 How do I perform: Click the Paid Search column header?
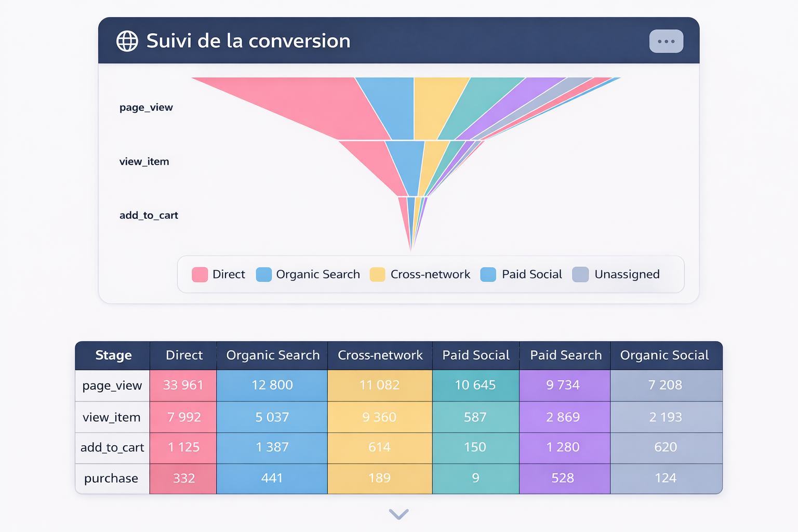point(565,355)
